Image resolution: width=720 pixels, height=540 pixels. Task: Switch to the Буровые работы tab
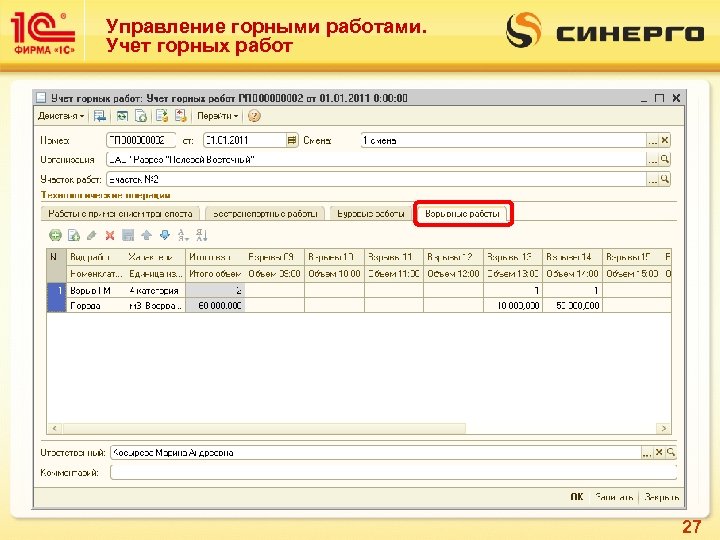coord(371,214)
